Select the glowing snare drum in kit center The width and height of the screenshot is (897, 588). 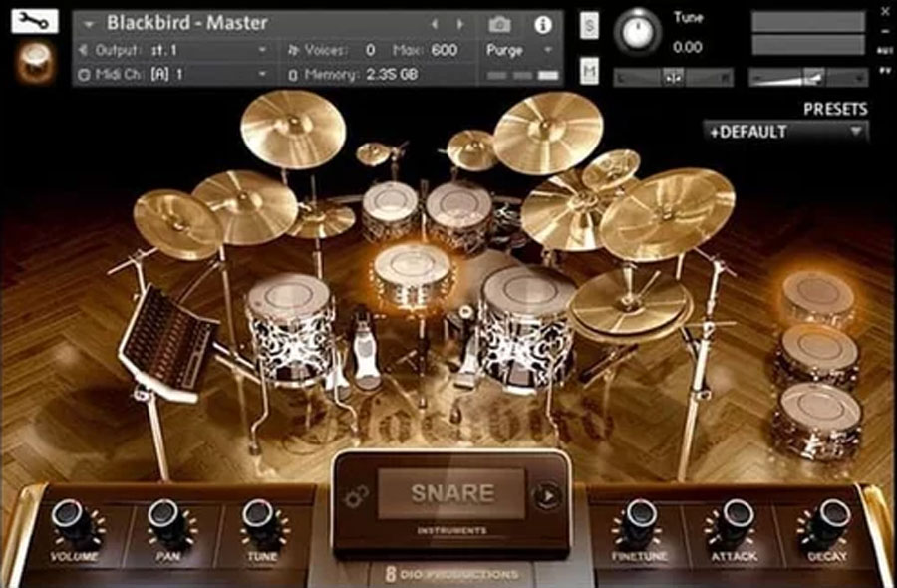pyautogui.click(x=413, y=274)
